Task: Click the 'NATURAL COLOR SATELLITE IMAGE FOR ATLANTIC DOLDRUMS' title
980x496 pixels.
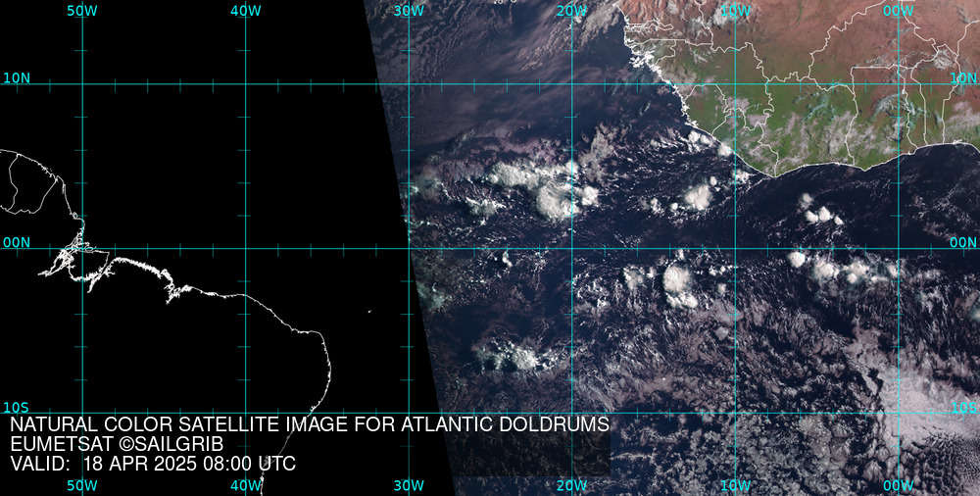Action: point(310,424)
